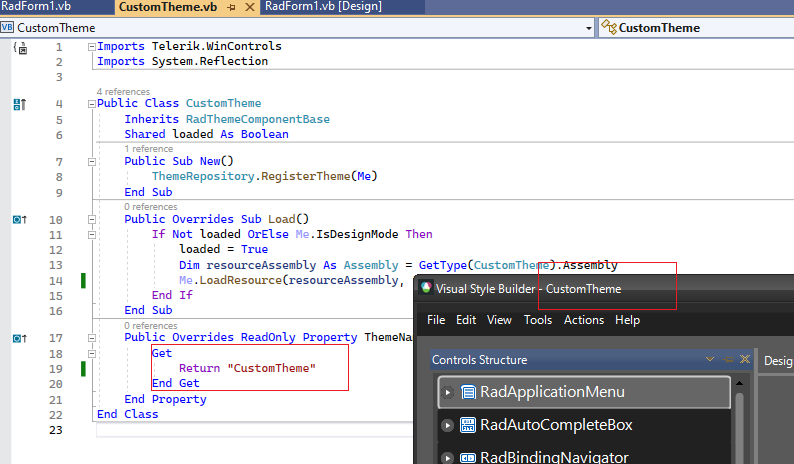Collapse the Load sub at line 10

[x=92, y=219]
